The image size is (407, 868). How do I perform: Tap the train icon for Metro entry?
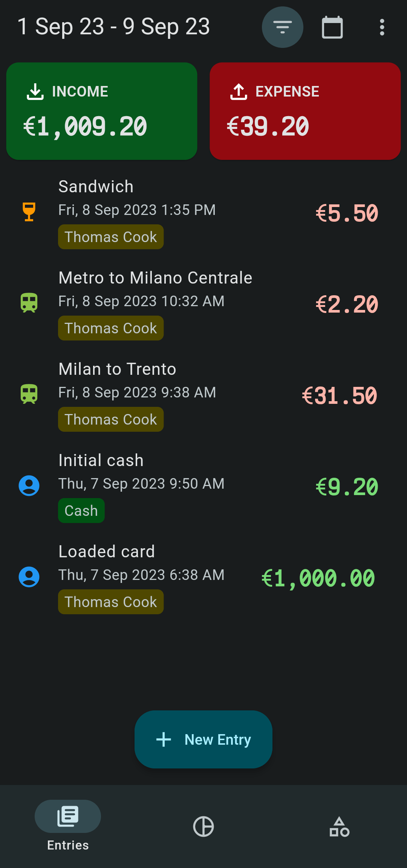click(x=29, y=303)
